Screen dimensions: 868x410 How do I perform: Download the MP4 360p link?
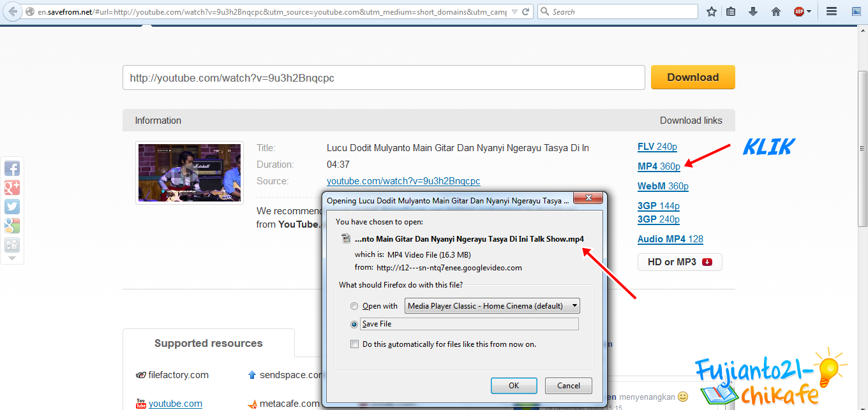tap(659, 166)
